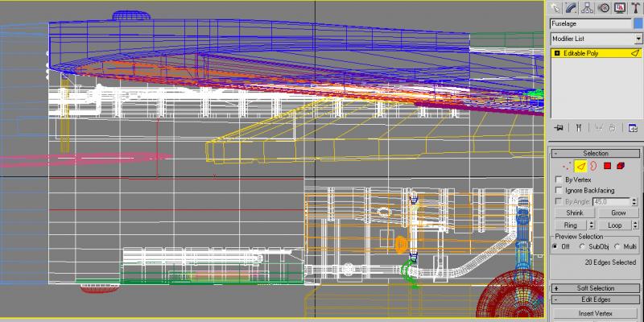Viewport: 644px width, 322px height.
Task: Open the Display command panel tab
Action: 620,7
